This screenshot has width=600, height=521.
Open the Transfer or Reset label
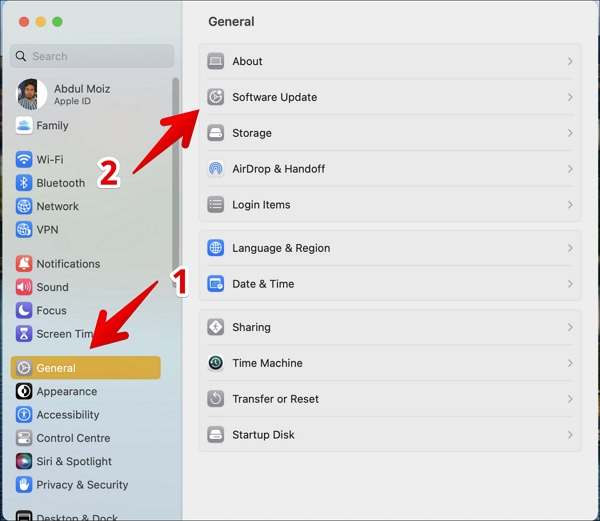coord(275,399)
